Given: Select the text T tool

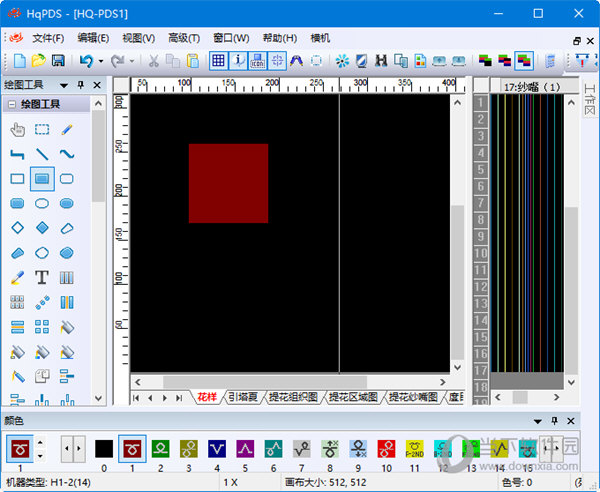Looking at the screenshot, I should [x=42, y=277].
